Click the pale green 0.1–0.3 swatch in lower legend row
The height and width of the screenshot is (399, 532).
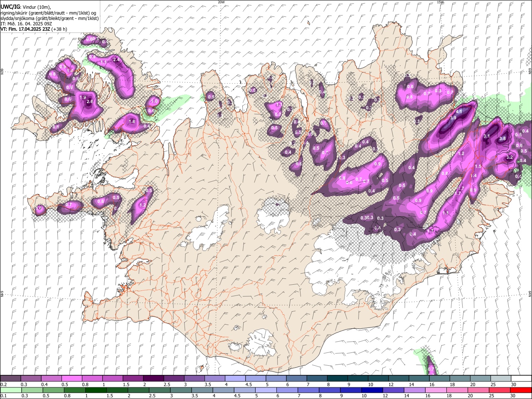tap(11, 390)
